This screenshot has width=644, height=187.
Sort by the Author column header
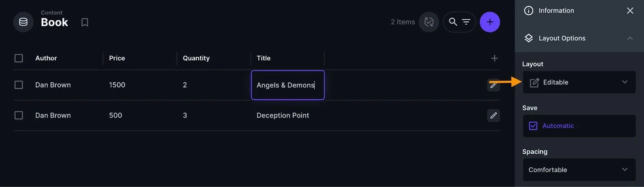(x=46, y=58)
